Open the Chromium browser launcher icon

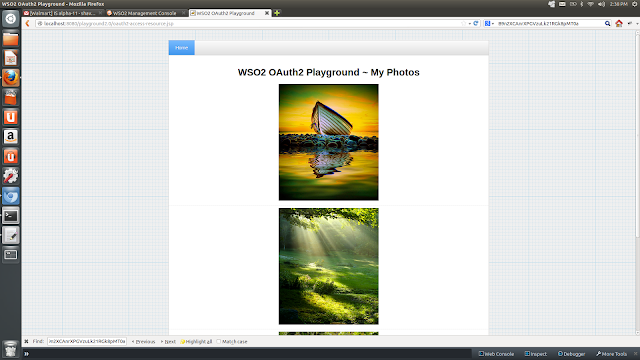click(11, 196)
